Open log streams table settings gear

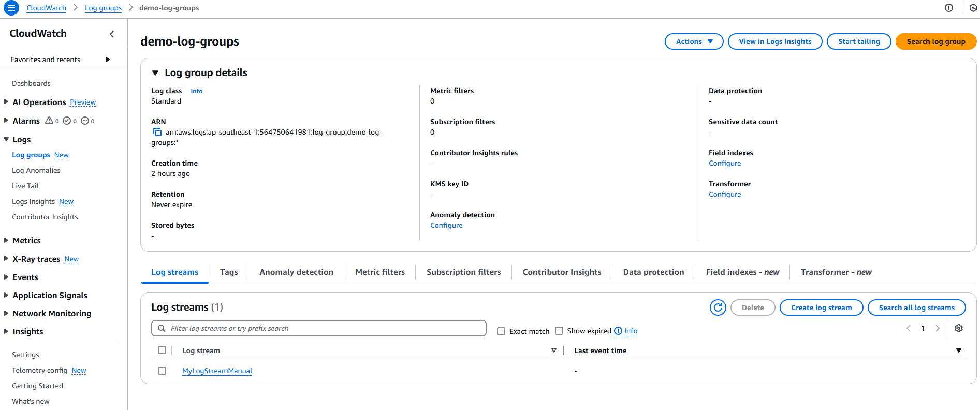pos(958,328)
